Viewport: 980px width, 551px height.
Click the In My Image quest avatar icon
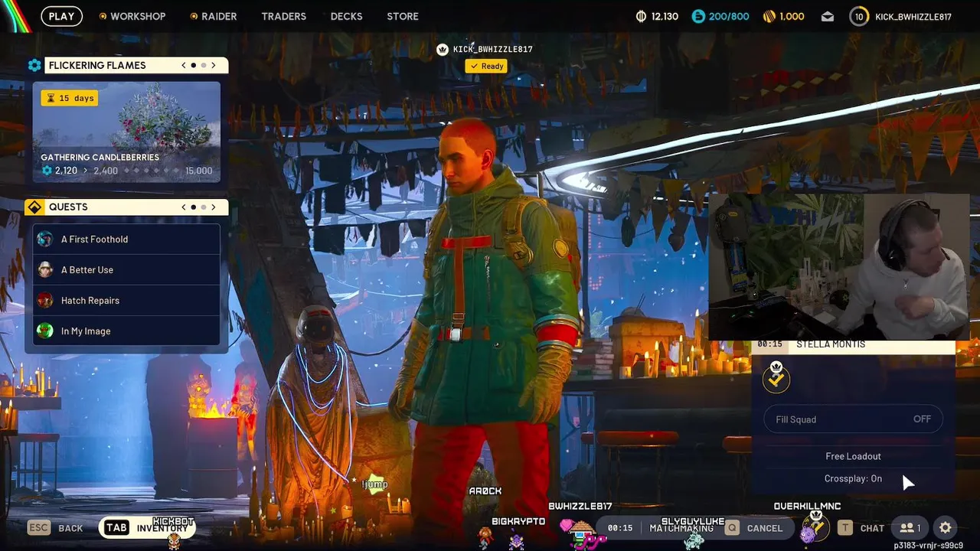tap(45, 331)
